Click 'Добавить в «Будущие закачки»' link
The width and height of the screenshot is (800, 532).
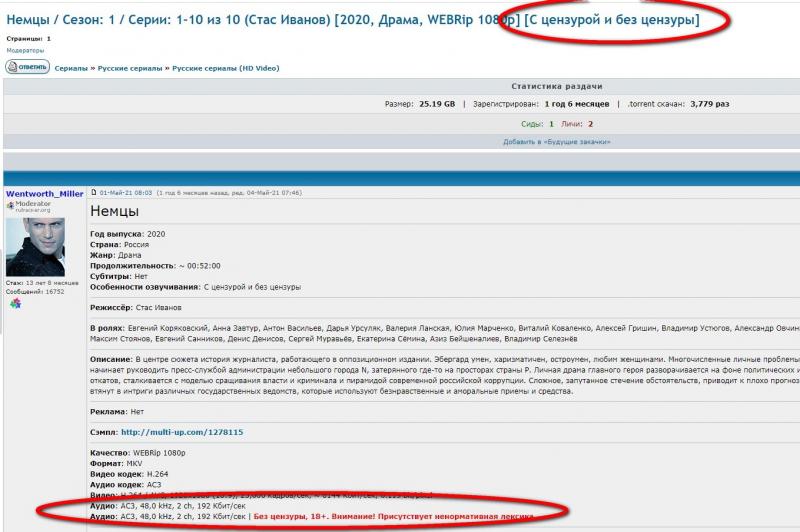click(556, 142)
